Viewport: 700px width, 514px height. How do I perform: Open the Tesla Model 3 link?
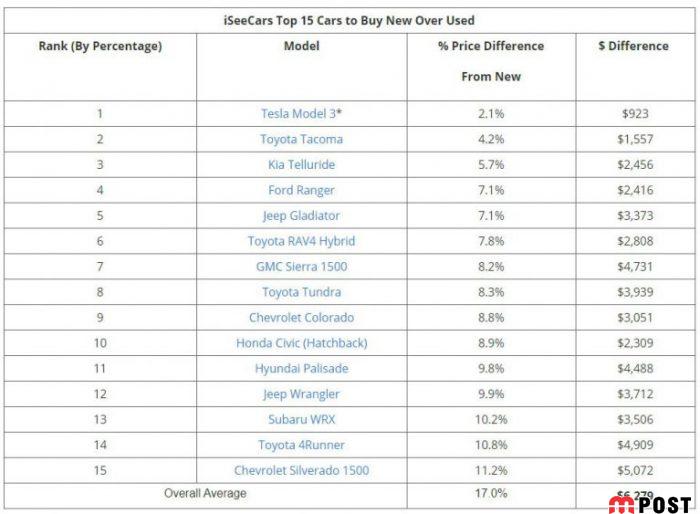[x=298, y=114]
